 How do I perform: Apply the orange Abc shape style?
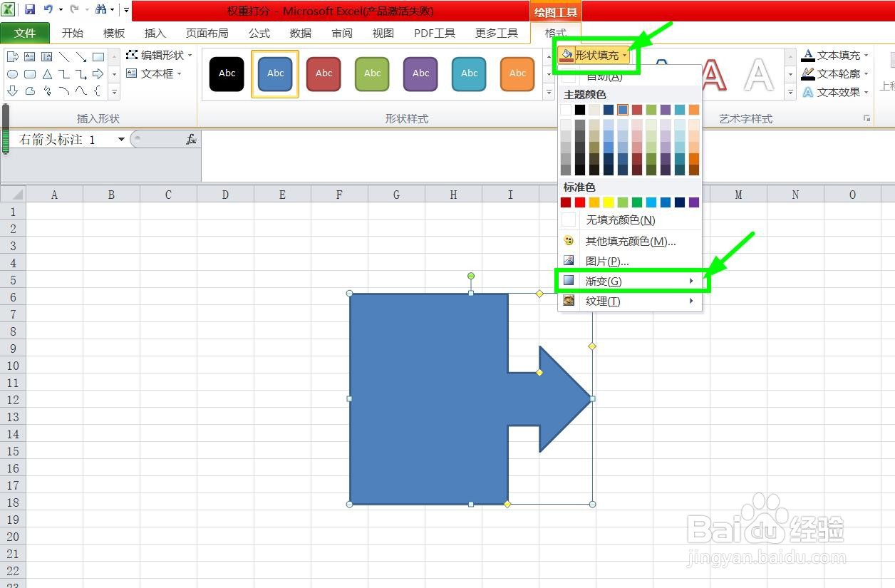click(x=518, y=73)
